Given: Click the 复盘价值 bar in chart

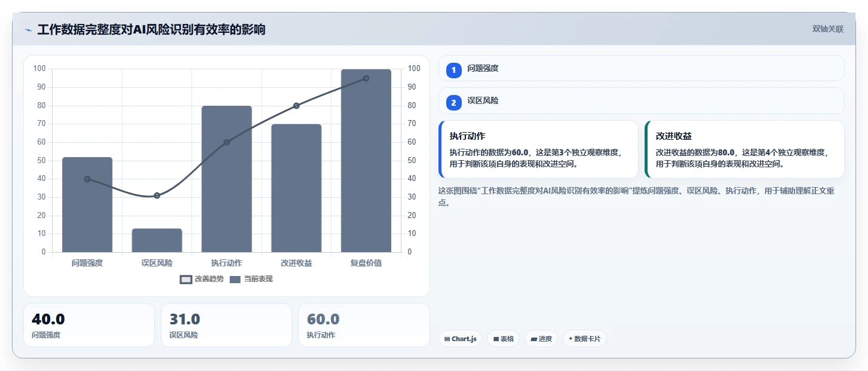Looking at the screenshot, I should point(366,161).
